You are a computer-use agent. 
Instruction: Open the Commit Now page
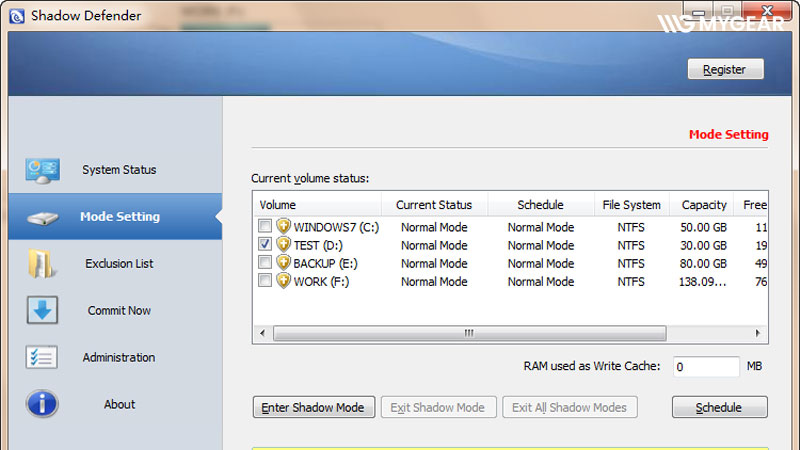[115, 310]
